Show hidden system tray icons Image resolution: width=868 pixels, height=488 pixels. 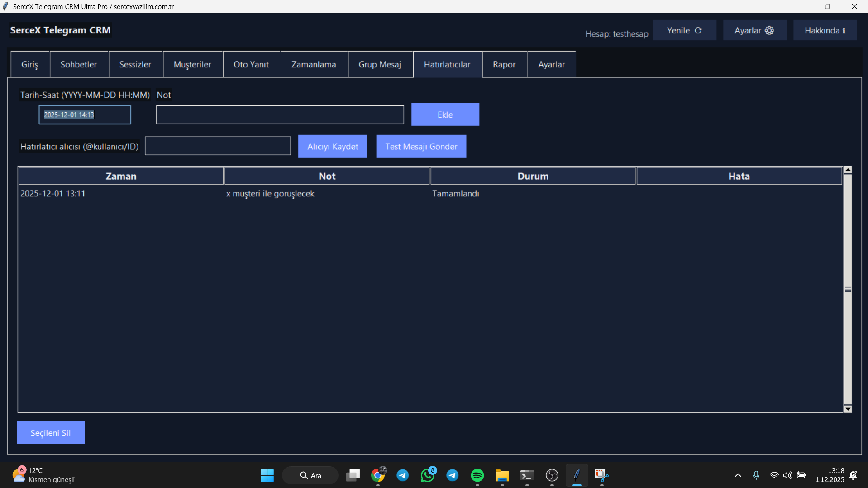[x=738, y=475]
